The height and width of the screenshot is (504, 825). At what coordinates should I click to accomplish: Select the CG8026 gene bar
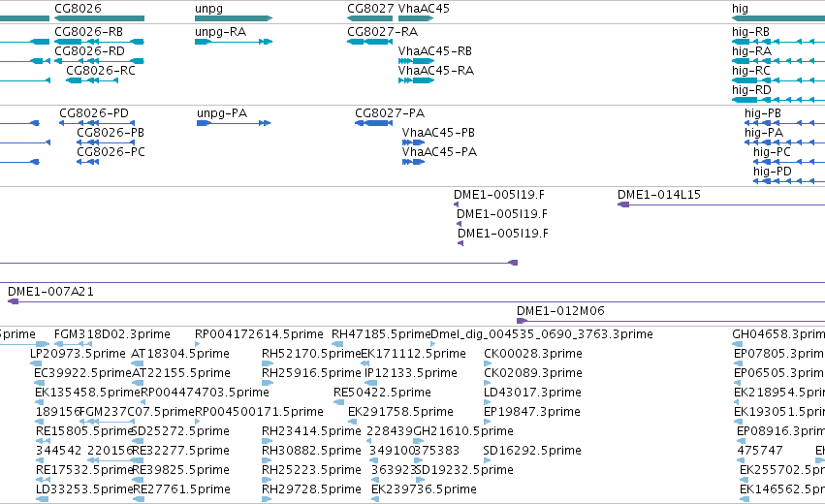tap(100, 18)
